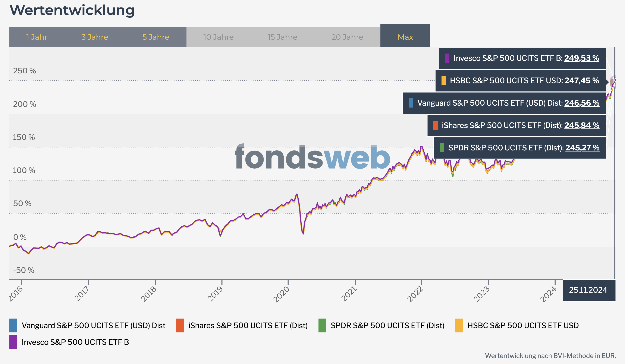Viewport: 625px width, 364px height.
Task: Select the 1 Jahr time range tab
Action: 37,37
